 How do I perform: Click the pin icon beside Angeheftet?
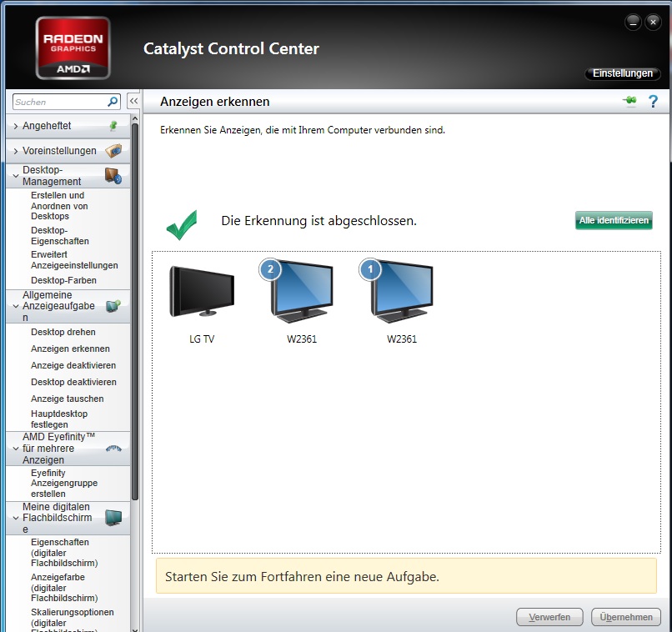pyautogui.click(x=113, y=126)
